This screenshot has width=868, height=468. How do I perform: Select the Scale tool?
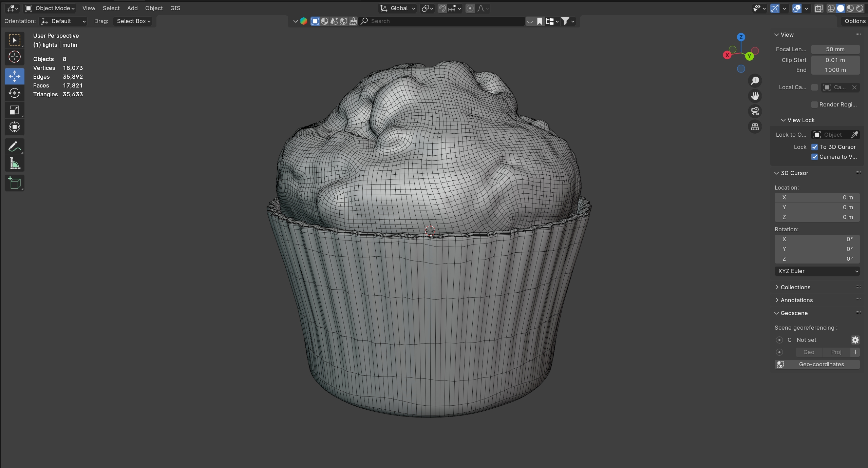[x=14, y=110]
